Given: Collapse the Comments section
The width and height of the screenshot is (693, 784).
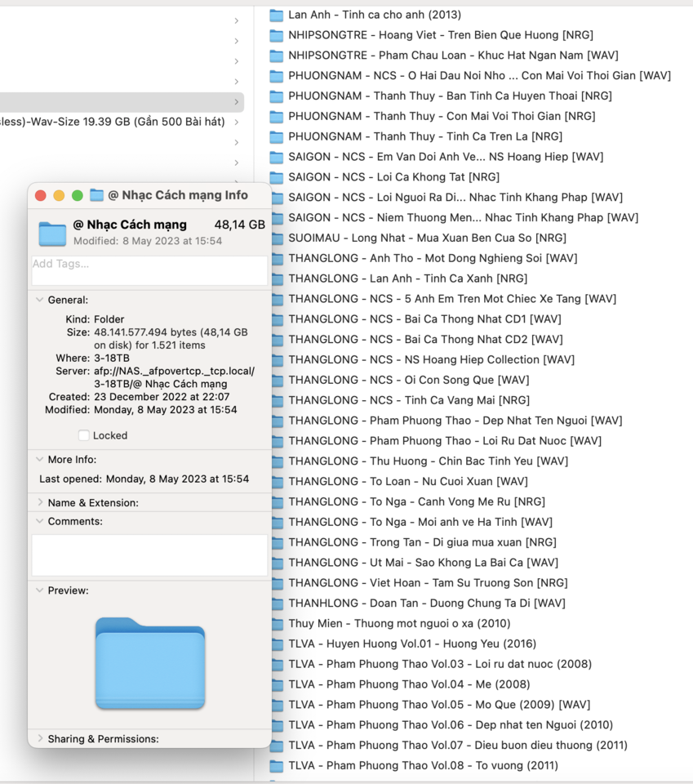Looking at the screenshot, I should point(39,521).
